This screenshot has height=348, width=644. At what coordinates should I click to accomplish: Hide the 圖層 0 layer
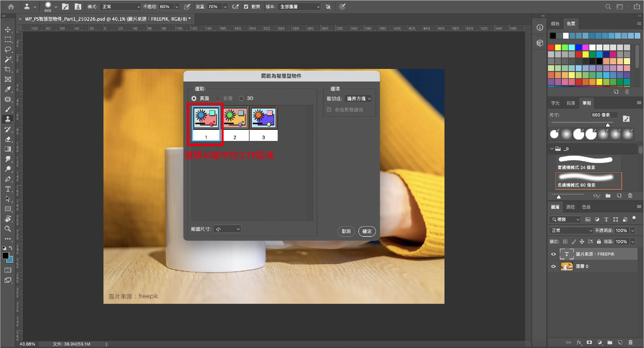coord(553,266)
